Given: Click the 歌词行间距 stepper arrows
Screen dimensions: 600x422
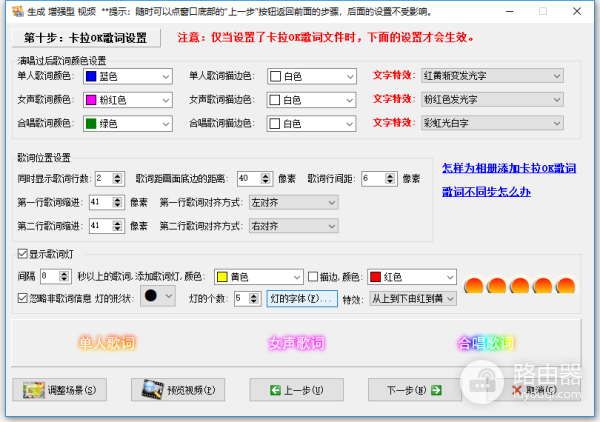Looking at the screenshot, I should (390, 179).
